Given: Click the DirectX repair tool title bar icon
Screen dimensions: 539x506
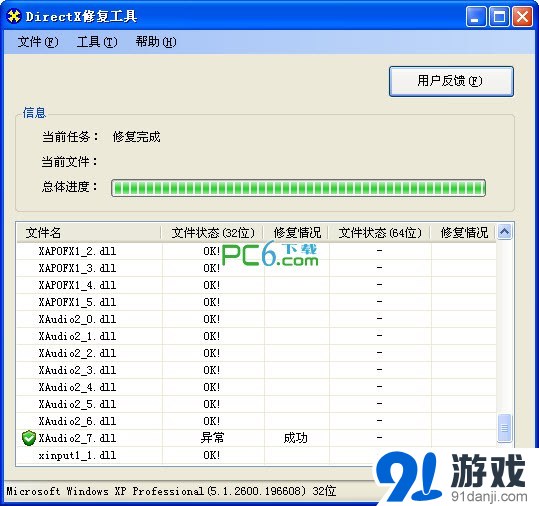Looking at the screenshot, I should [14, 16].
